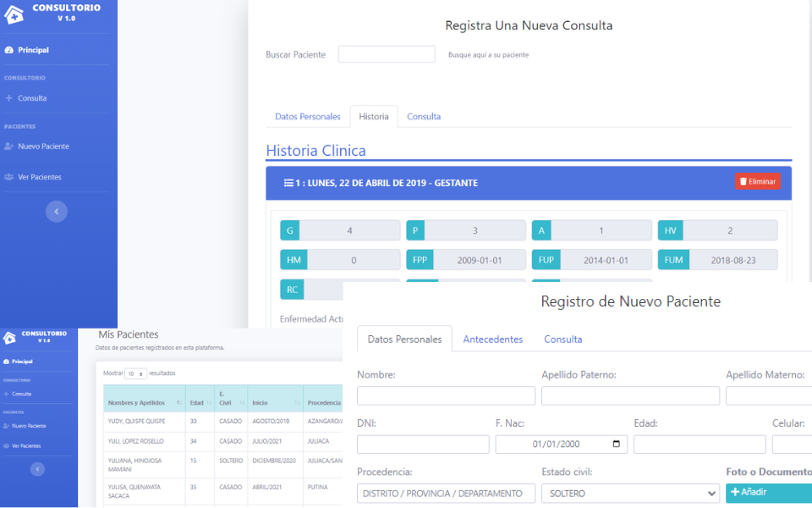
Task: Collapse the large sidebar with the chevron button
Action: (x=57, y=211)
